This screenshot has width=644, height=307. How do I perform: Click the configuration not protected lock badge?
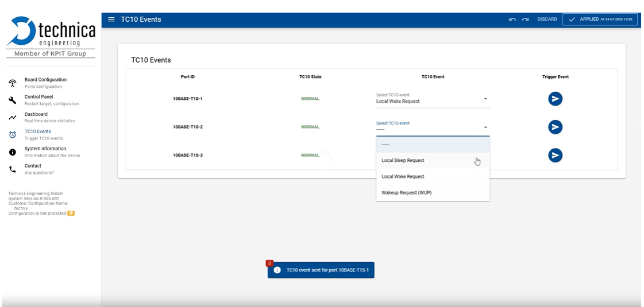click(71, 213)
